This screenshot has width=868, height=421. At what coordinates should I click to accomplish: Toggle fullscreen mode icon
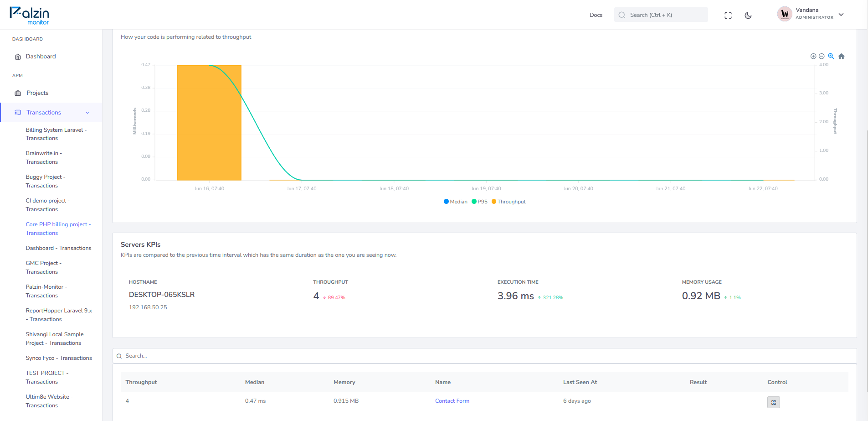728,16
